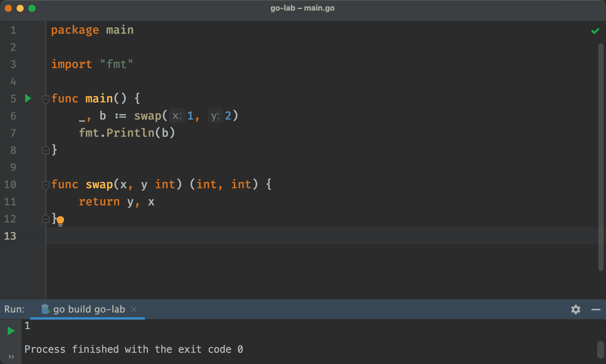Image resolution: width=606 pixels, height=364 pixels.
Task: Click the go-lab – main.go window title
Action: click(302, 8)
